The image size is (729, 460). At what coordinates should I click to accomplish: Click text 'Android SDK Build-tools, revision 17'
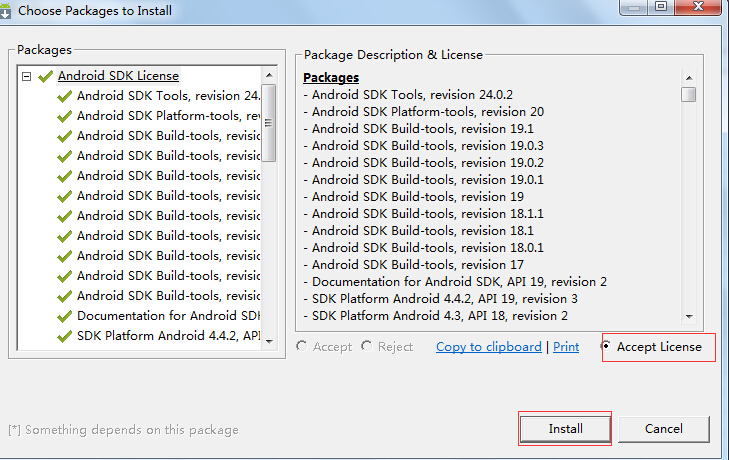(418, 265)
